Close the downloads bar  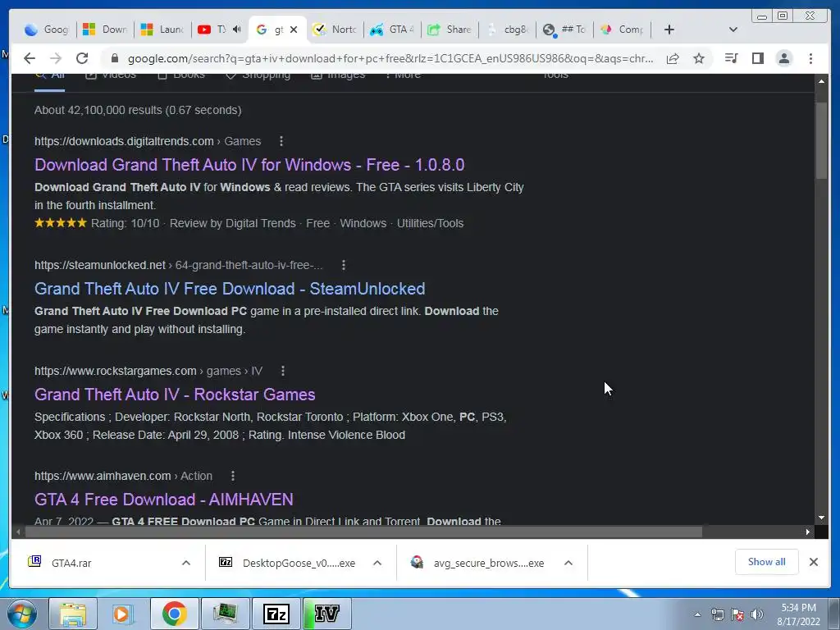813,562
